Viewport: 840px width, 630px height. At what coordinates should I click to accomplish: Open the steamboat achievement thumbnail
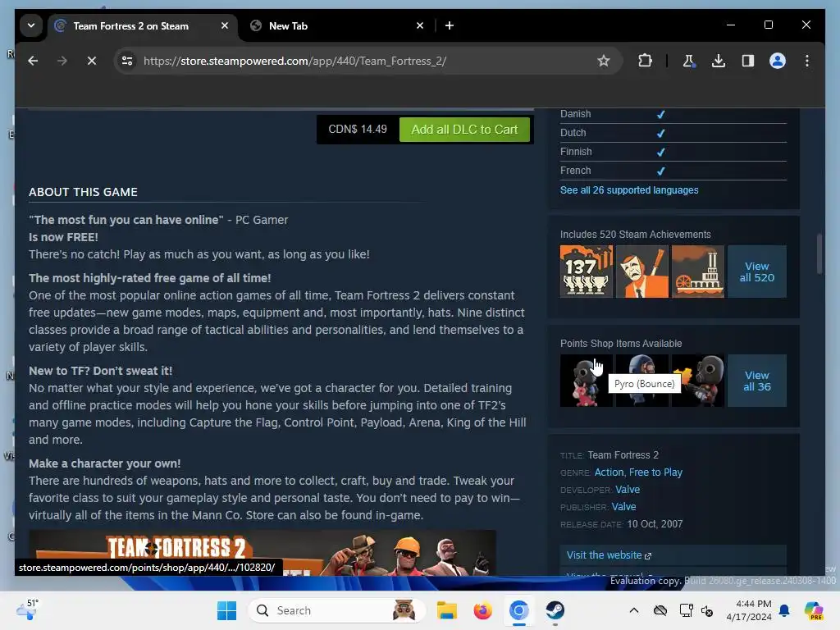pyautogui.click(x=697, y=272)
